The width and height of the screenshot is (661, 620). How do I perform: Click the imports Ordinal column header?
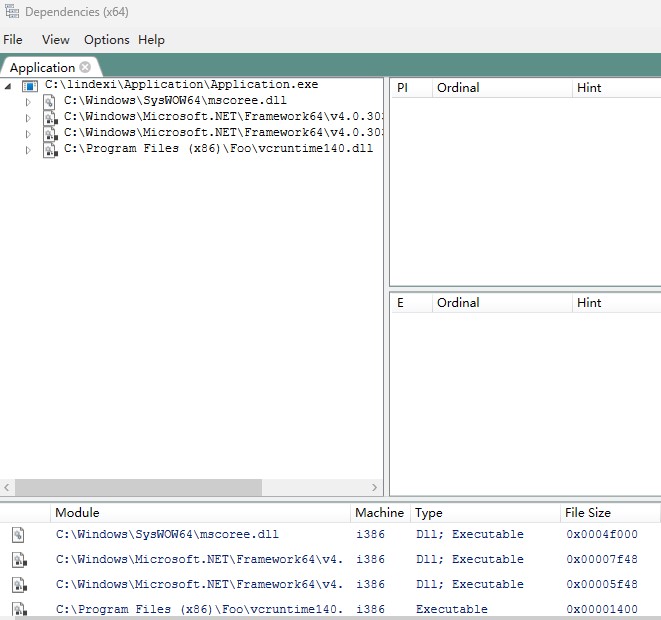[x=458, y=88]
